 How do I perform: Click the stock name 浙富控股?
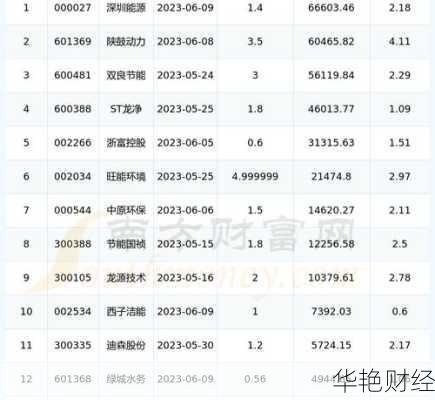(126, 143)
